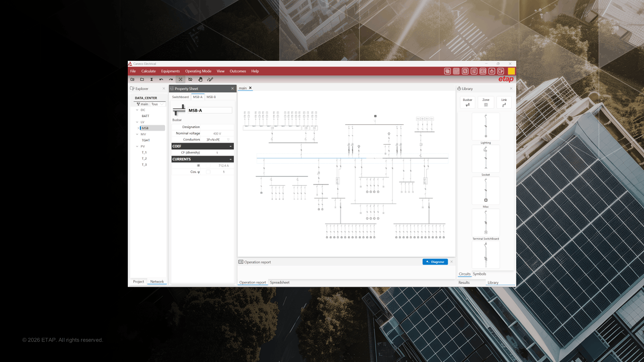The width and height of the screenshot is (644, 362).
Task: Select the pencil drawing tool icon
Action: [x=210, y=79]
